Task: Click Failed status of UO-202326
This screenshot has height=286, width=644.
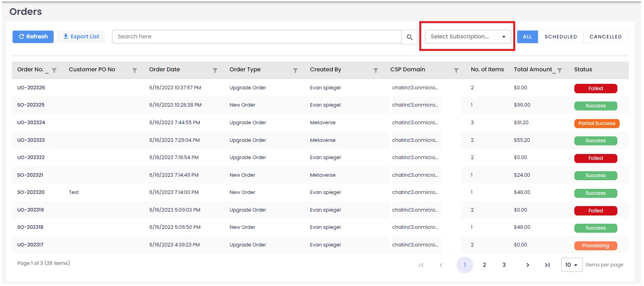Action: click(595, 89)
